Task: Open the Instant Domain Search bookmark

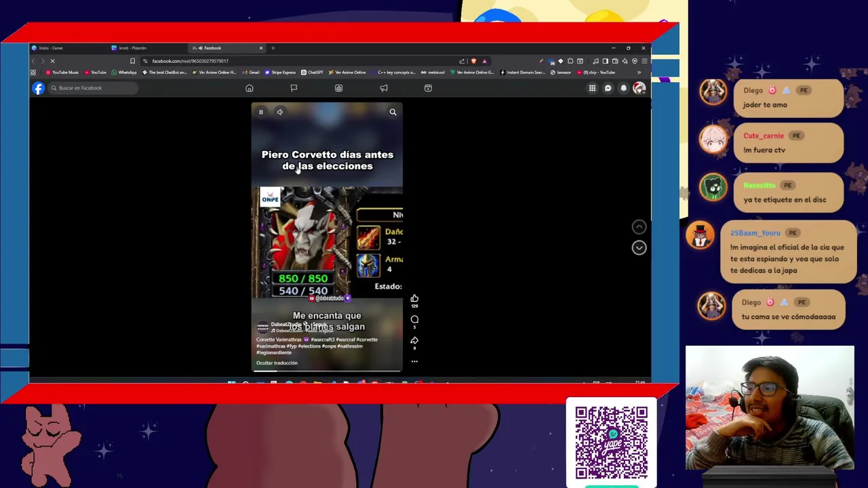Action: [523, 73]
